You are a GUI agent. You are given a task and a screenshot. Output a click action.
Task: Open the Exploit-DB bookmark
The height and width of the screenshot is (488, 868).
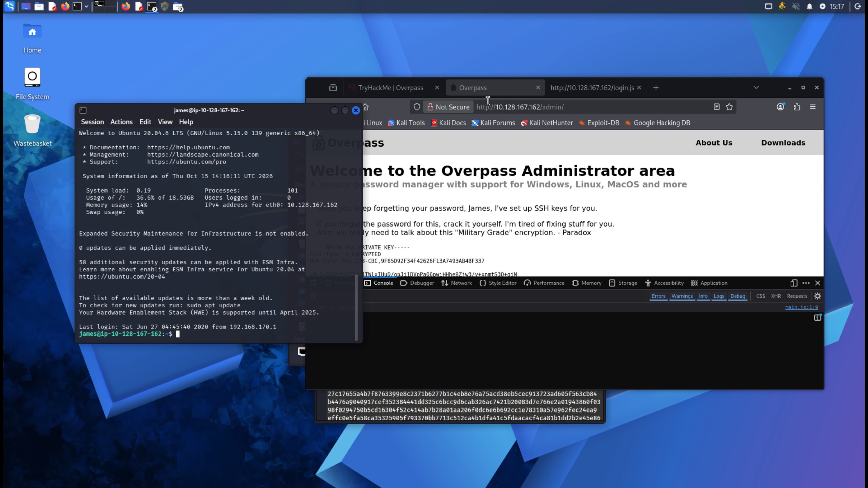click(599, 123)
